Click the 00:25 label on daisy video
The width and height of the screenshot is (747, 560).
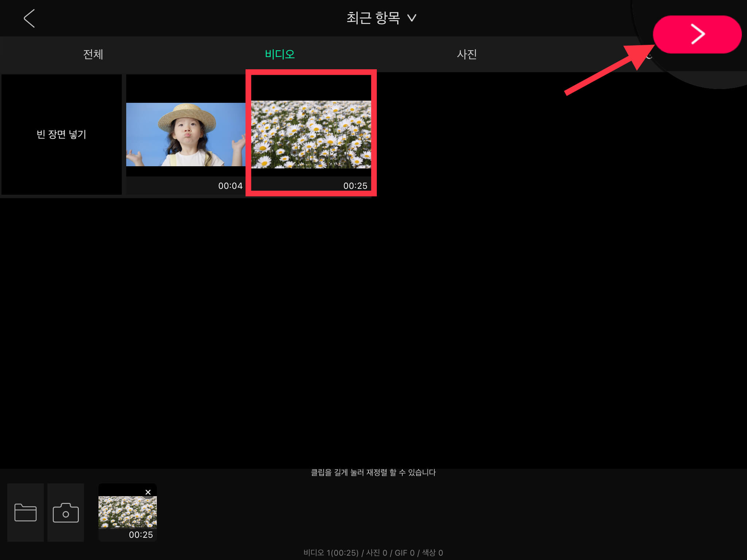click(x=355, y=186)
